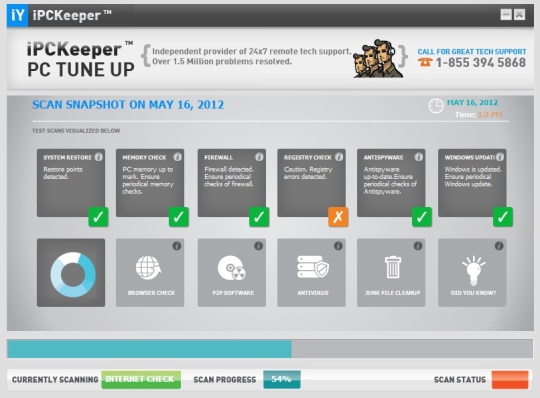Click the System Restore green checkmark
This screenshot has height=398, width=540.
98,217
